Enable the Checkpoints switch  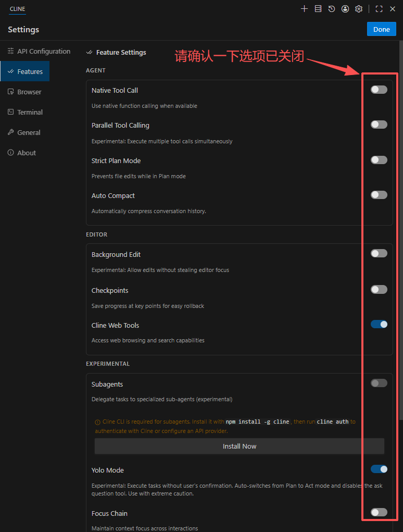click(x=379, y=289)
